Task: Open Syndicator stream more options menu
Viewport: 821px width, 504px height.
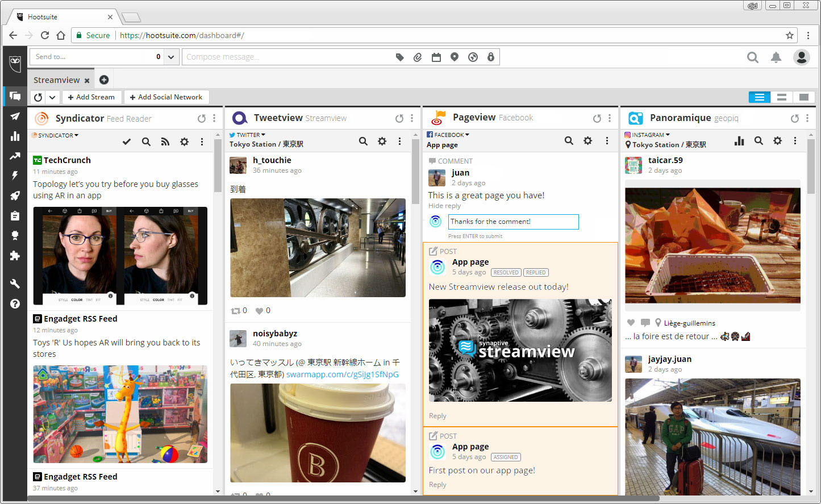Action: tap(202, 141)
